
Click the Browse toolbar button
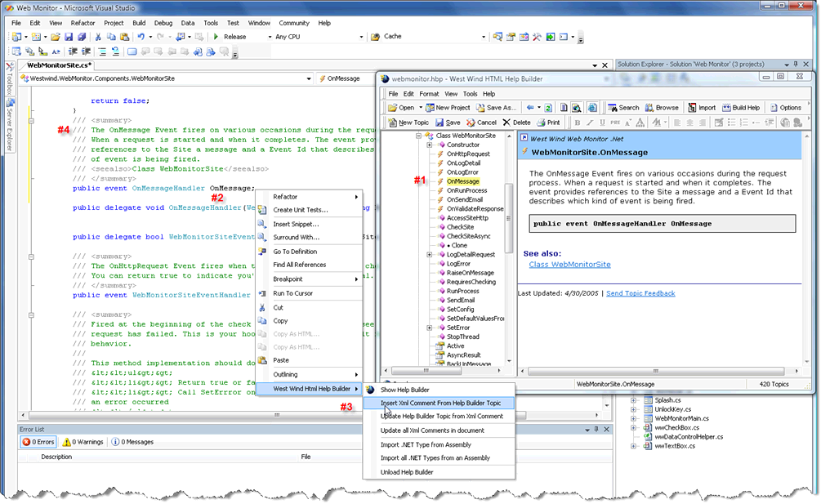661,108
